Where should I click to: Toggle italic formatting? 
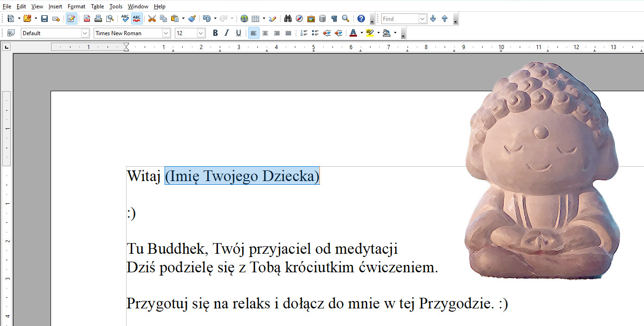227,33
